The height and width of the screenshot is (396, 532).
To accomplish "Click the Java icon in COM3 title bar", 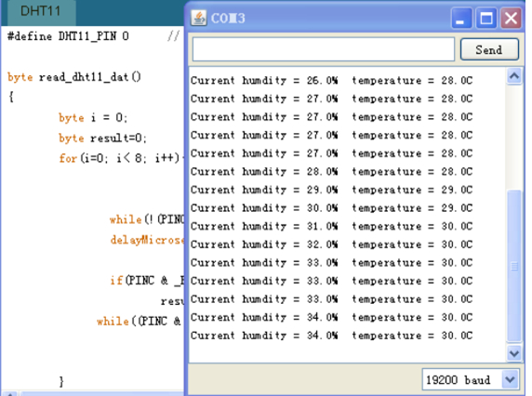I will pos(198,18).
